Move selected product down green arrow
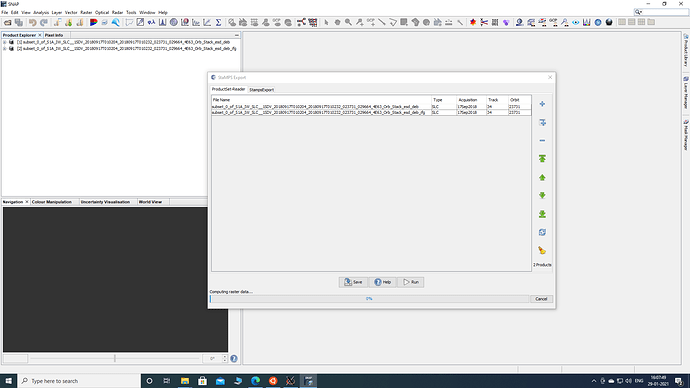Image resolution: width=690 pixels, height=388 pixels. (x=542, y=195)
